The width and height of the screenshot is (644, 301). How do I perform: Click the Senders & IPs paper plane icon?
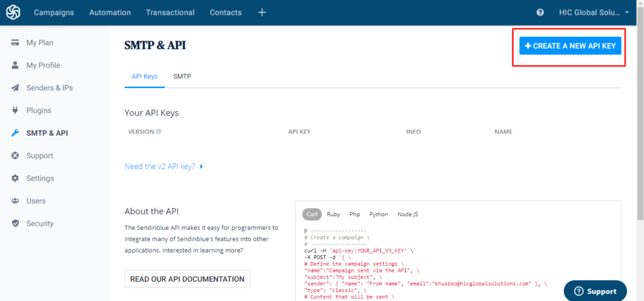[15, 88]
